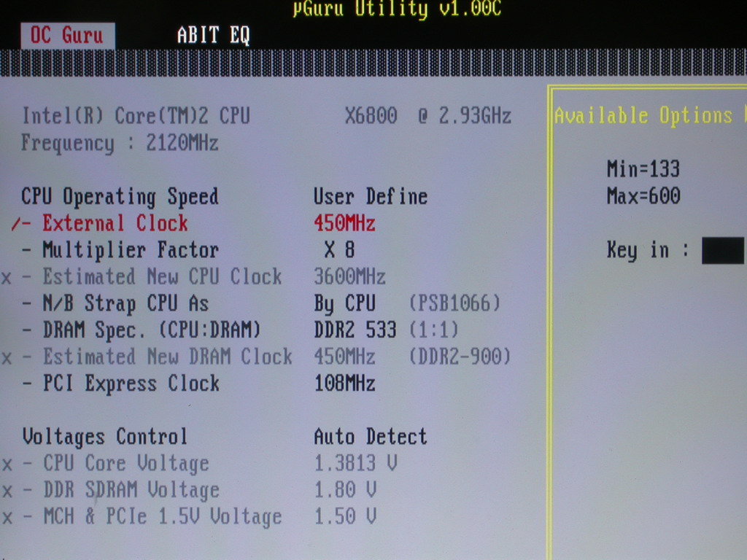Click the X6800 @ 2.93GHz model text
The width and height of the screenshot is (747, 560).
[427, 116]
